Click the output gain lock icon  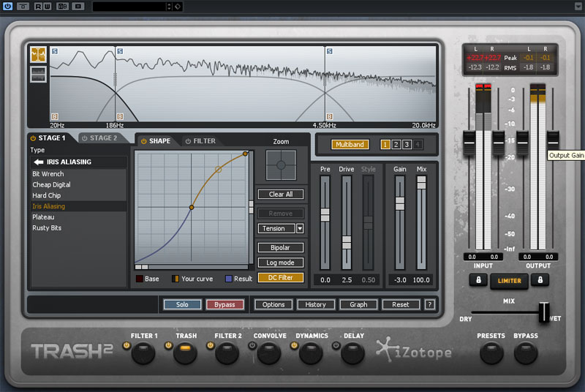point(540,279)
